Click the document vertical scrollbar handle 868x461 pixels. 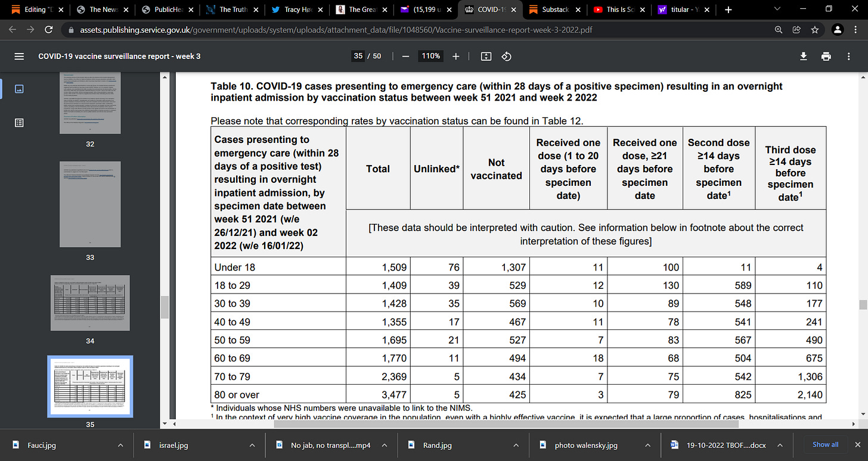[862, 305]
